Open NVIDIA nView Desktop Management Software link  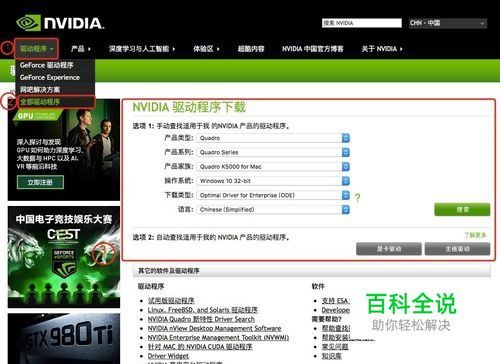pos(214,328)
